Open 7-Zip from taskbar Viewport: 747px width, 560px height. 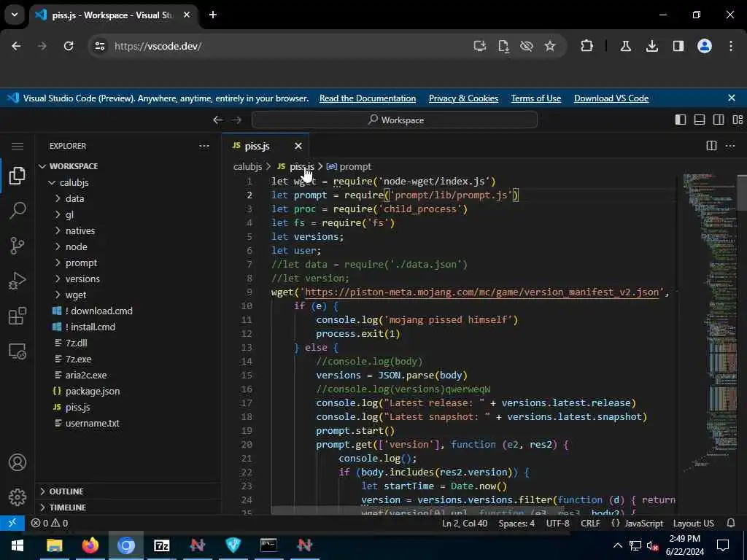coord(161,545)
